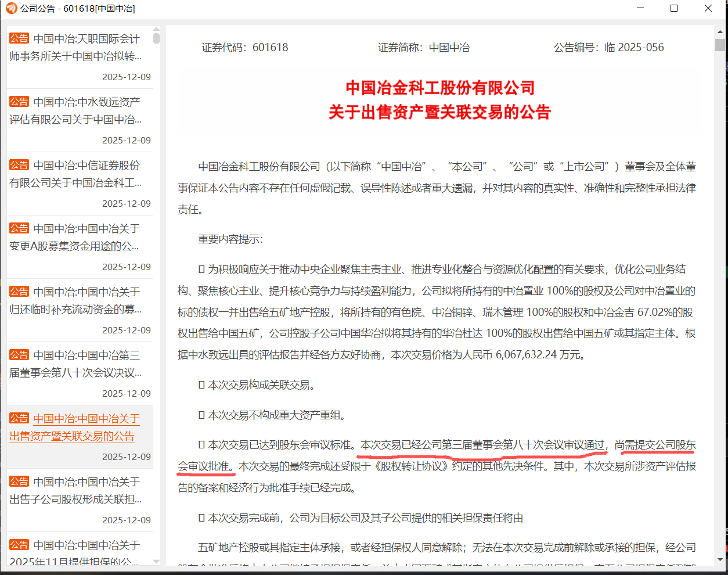Click 证券简称: 中国中冶 text
The image size is (728, 575).
[x=424, y=48]
